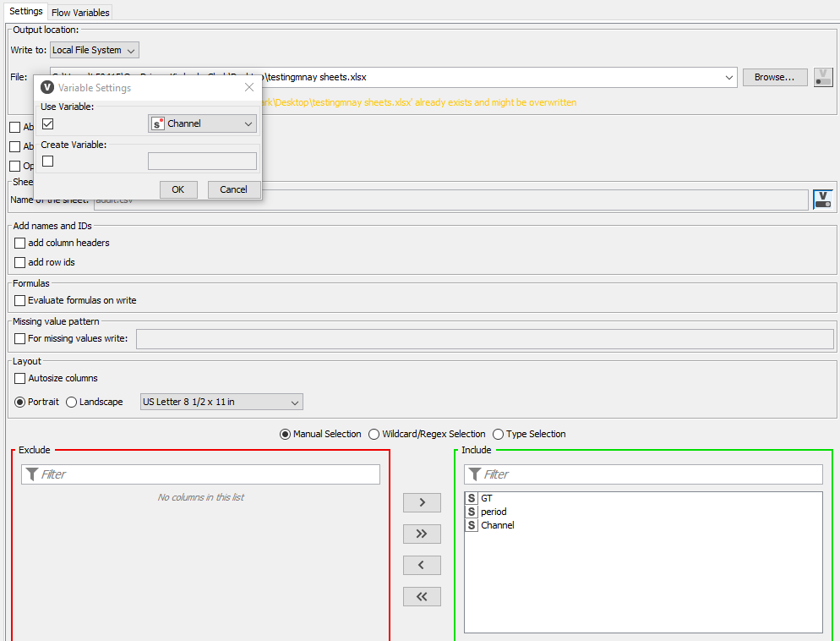
Task: Switch to the Flow Variables tab
Action: pyautogui.click(x=79, y=12)
